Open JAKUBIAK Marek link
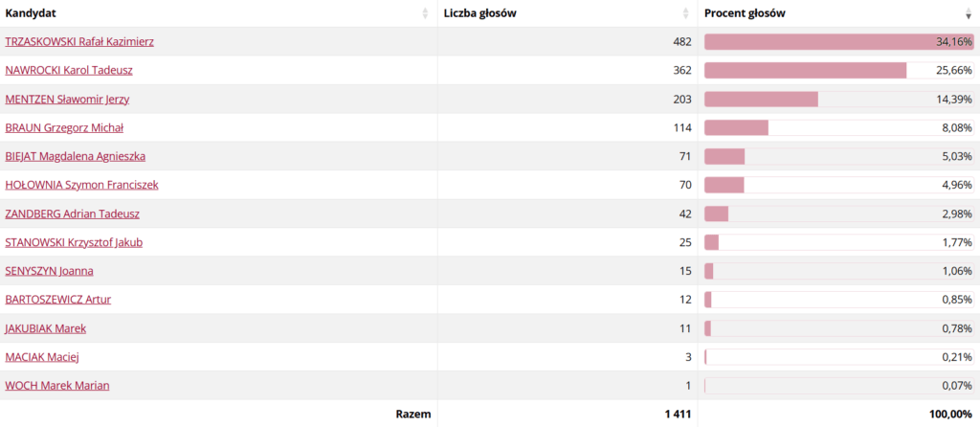The height and width of the screenshot is (427, 980). coord(46,328)
